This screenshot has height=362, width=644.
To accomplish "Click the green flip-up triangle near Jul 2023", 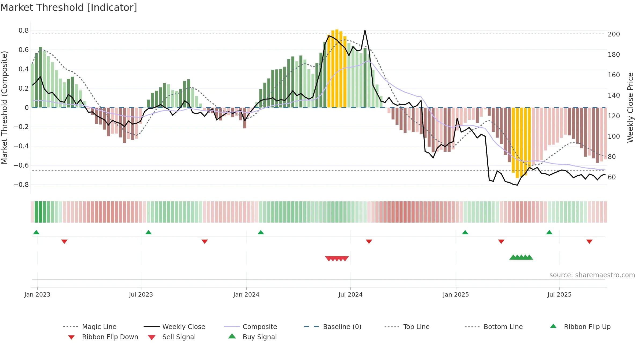I will [x=148, y=232].
